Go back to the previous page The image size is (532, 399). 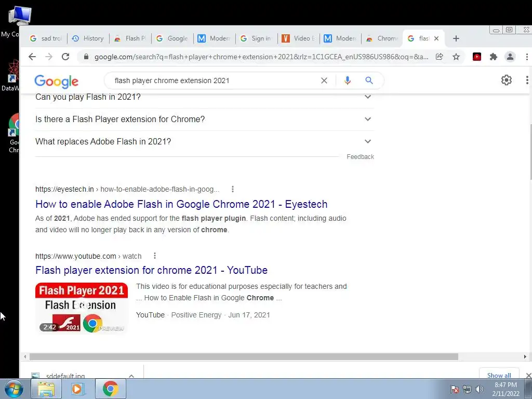(32, 57)
